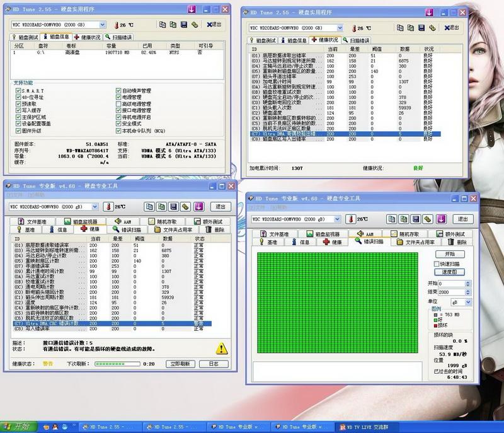Click 日志 button in the health window
Image resolution: width=504 pixels, height=433 pixels.
[x=214, y=364]
